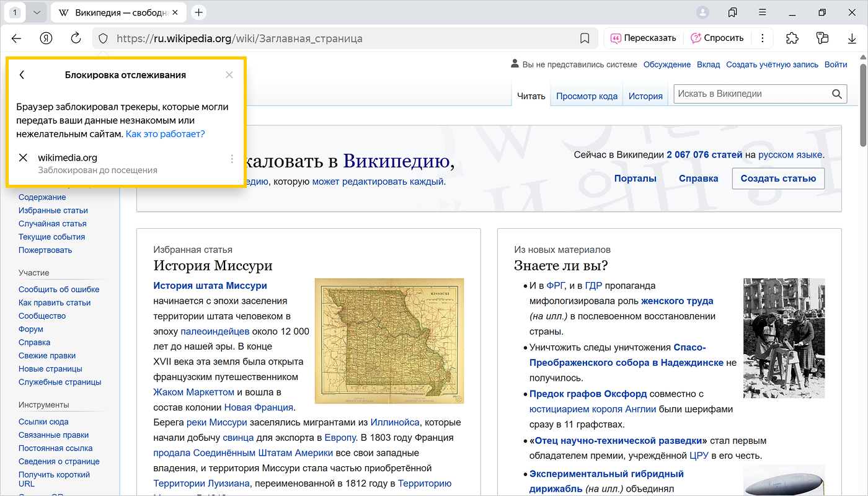Open the three-dot menu next to Спросить
This screenshot has height=496, width=868.
(x=763, y=38)
